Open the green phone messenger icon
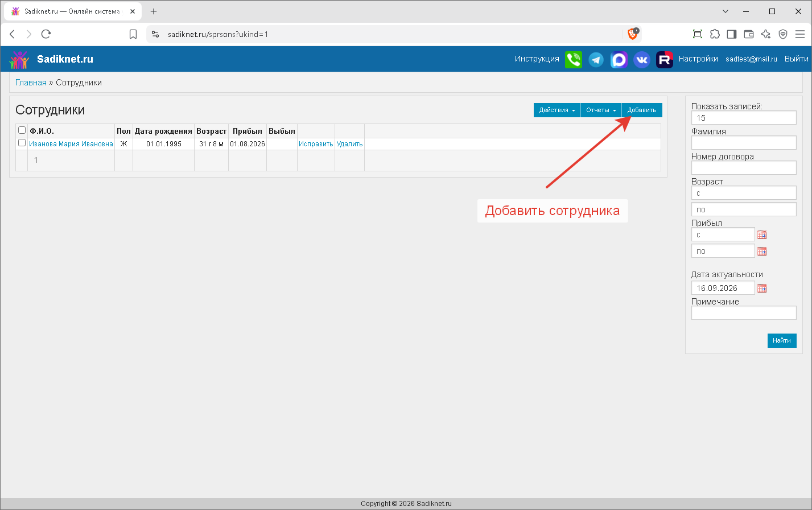Image resolution: width=812 pixels, height=510 pixels. tap(574, 59)
